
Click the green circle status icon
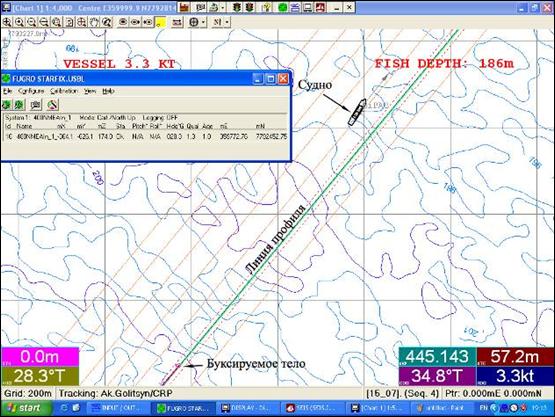point(282,7)
